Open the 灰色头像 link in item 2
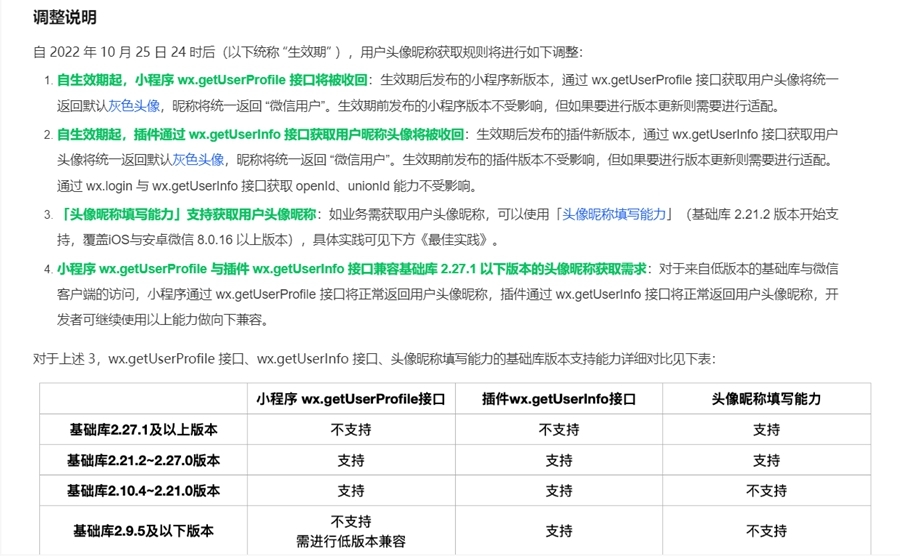 pos(199,160)
